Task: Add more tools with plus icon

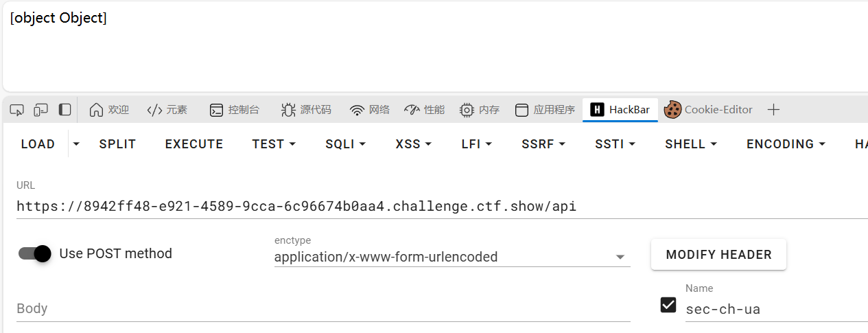Action: click(773, 110)
